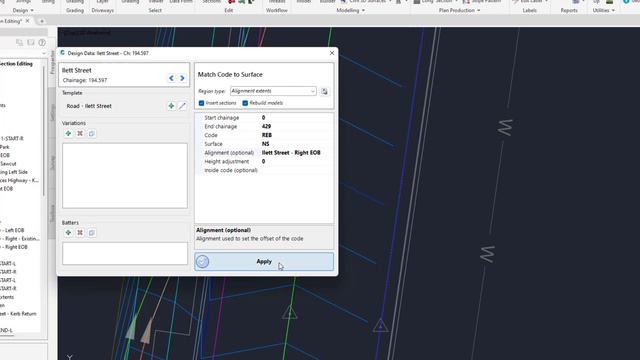Screen dimensions: 640x360
Task: Copy batter icon under Batters
Action: (x=92, y=233)
